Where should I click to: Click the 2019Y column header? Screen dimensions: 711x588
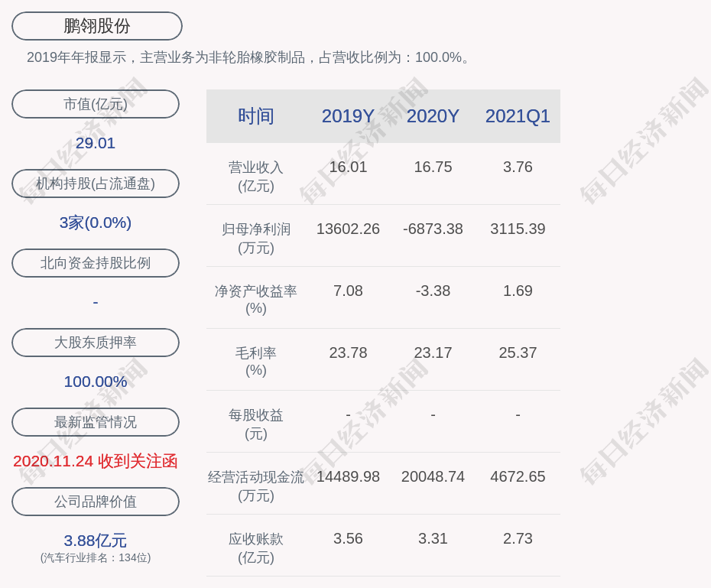click(x=349, y=116)
